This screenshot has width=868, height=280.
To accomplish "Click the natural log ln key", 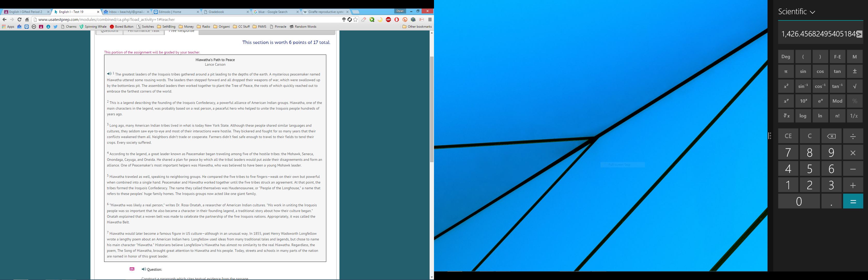I will click(820, 116).
